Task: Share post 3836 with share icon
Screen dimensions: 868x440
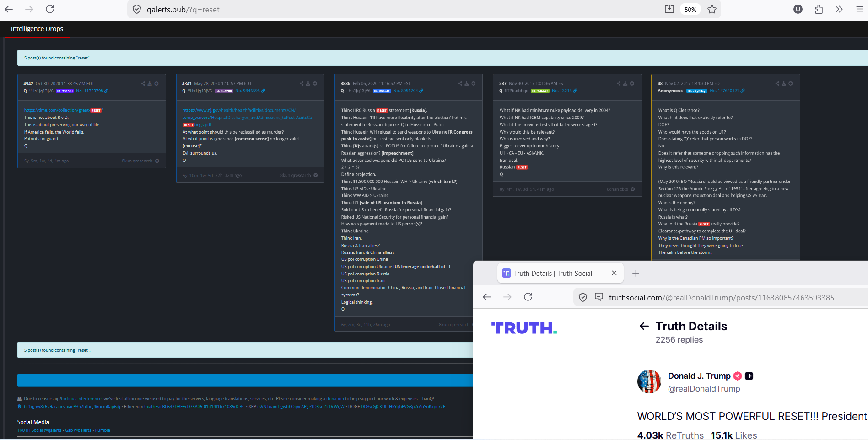Action: 460,84
